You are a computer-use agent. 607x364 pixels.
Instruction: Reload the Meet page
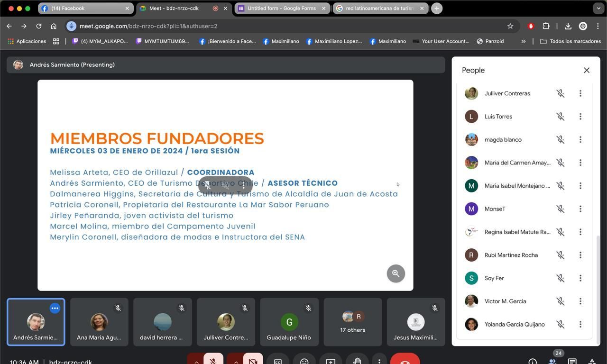coord(39,26)
